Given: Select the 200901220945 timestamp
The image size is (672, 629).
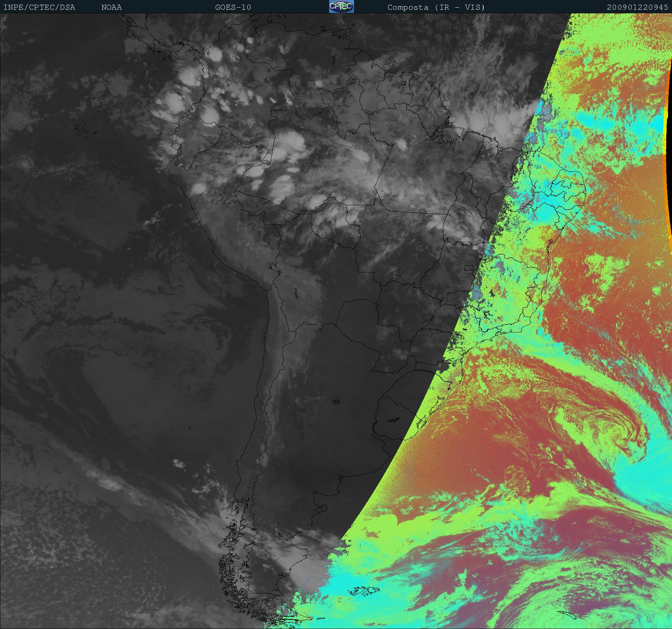Looking at the screenshot, I should point(638,7).
